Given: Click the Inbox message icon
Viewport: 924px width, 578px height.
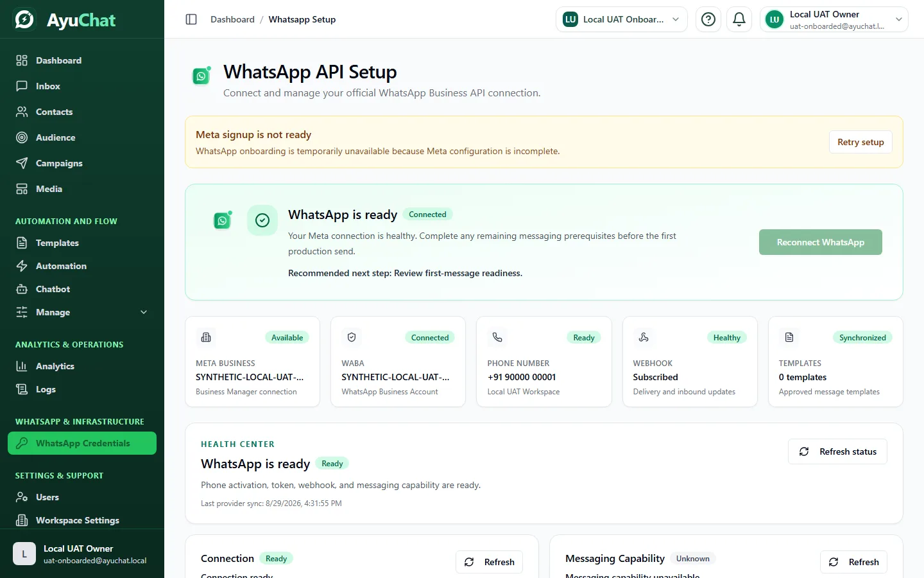Looking at the screenshot, I should [x=22, y=86].
